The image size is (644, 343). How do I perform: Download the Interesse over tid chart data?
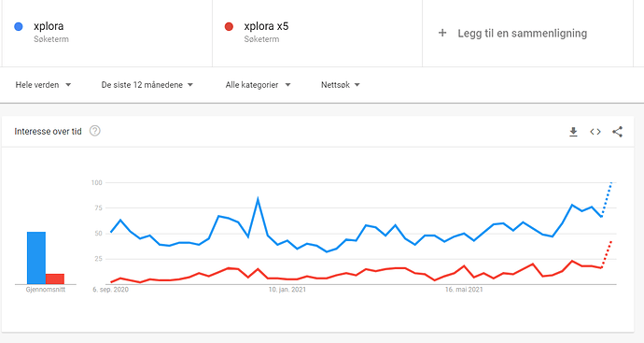[x=573, y=132]
